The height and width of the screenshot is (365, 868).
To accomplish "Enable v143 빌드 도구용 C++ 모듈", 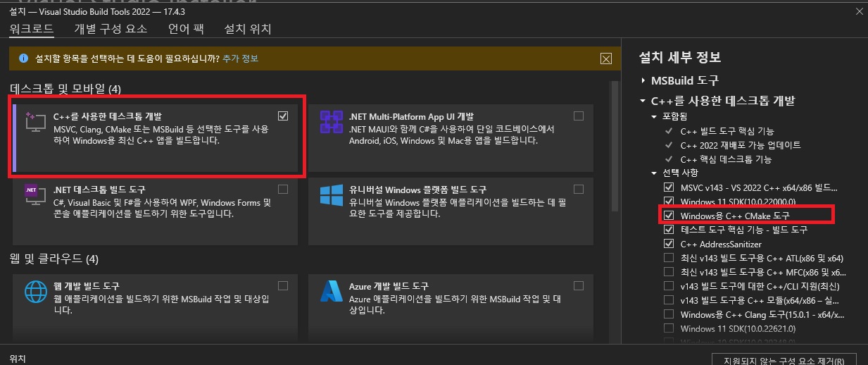I will 669,300.
